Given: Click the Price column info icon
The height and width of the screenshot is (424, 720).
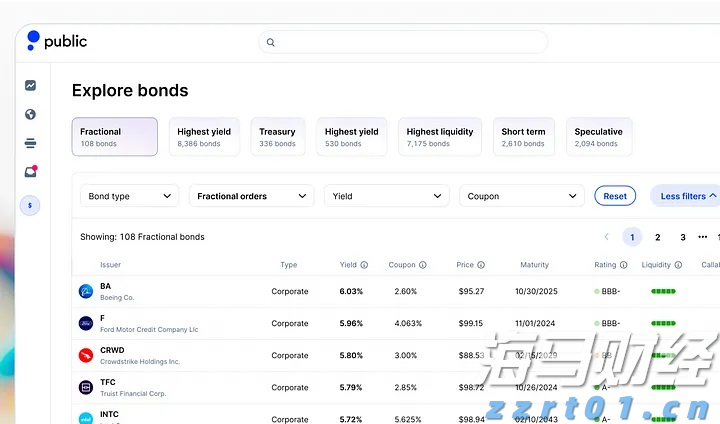Looking at the screenshot, I should (x=481, y=265).
